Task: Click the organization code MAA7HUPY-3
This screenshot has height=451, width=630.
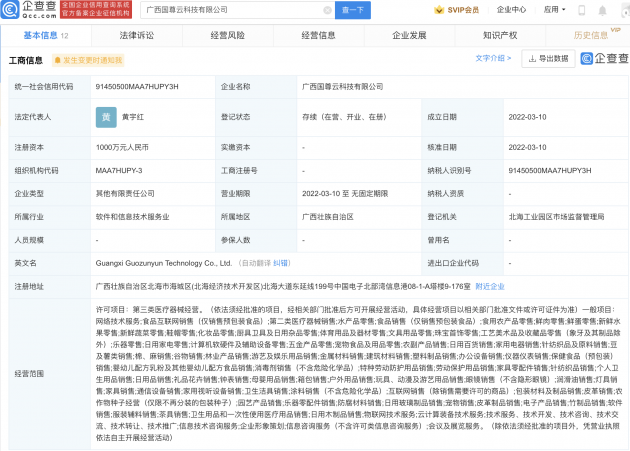Action: tap(119, 170)
